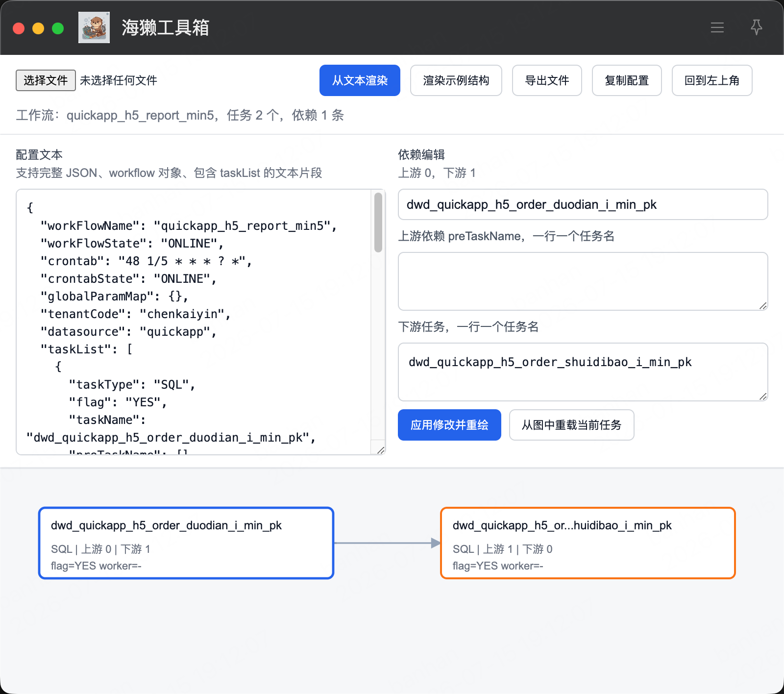Viewport: 784px width, 694px height.
Task: Click the 复制配置 button
Action: 627,80
